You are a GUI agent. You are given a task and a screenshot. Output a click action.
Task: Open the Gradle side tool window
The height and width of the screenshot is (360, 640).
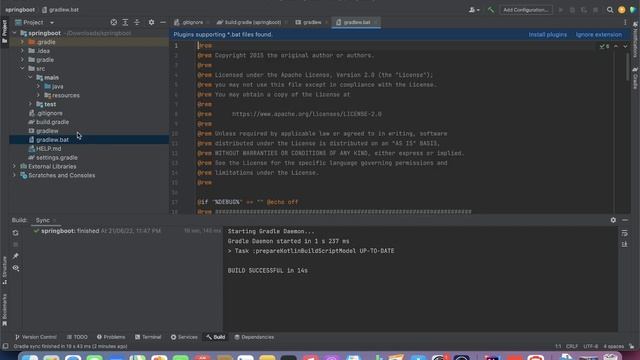635,78
